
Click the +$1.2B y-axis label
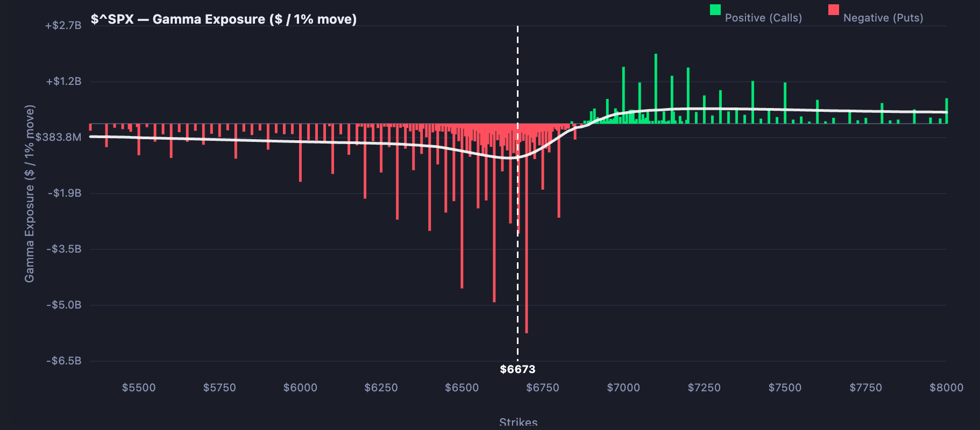[63, 82]
